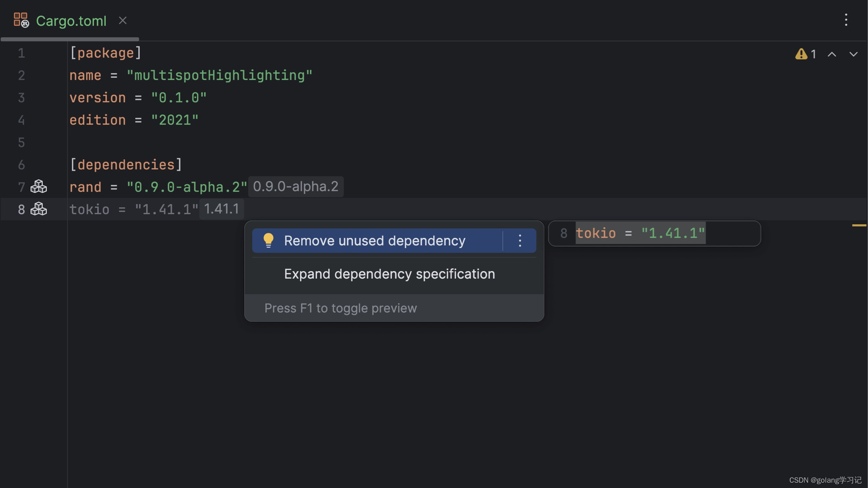Click the 1.41.1 inlay hint on line 8
The image size is (868, 488).
[221, 209]
